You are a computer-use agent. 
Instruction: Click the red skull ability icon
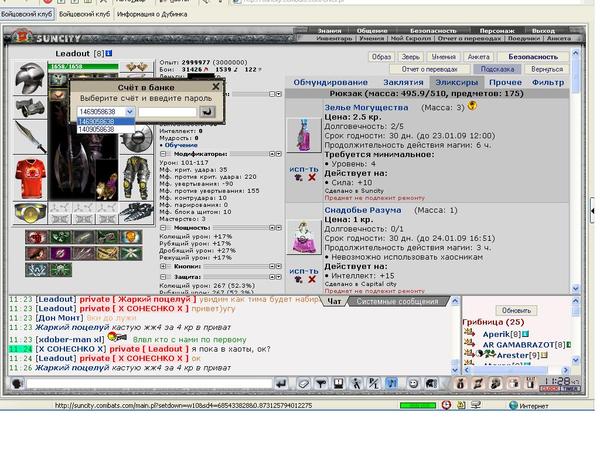(x=37, y=237)
